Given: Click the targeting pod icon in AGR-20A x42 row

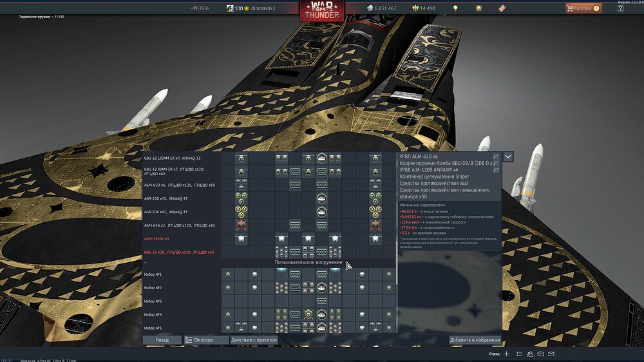Looking at the screenshot, I should click(321, 212).
